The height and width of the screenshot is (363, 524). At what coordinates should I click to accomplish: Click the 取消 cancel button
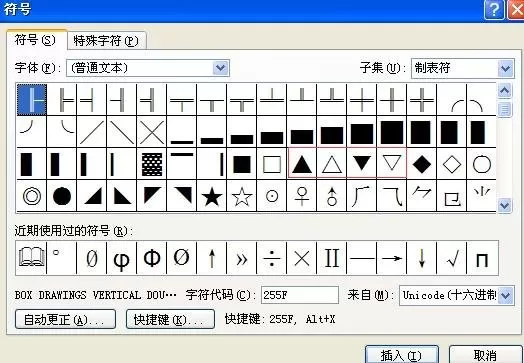(x=485, y=355)
